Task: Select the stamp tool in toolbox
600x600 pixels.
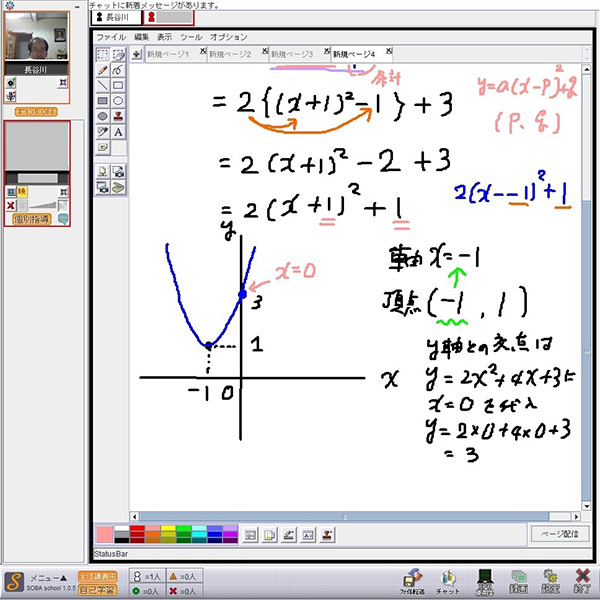Action: pos(119,116)
